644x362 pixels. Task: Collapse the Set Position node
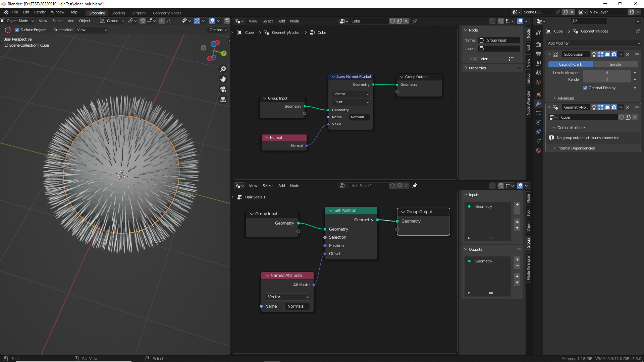pyautogui.click(x=331, y=210)
